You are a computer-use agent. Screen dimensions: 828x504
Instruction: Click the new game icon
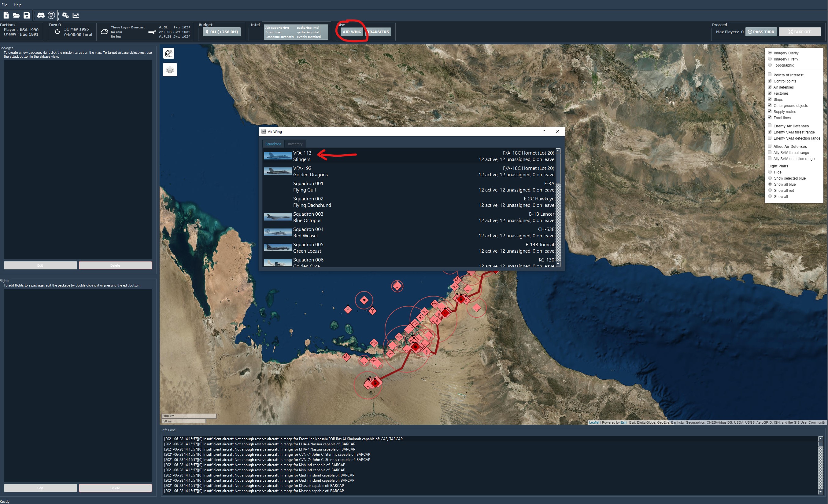tap(6, 15)
